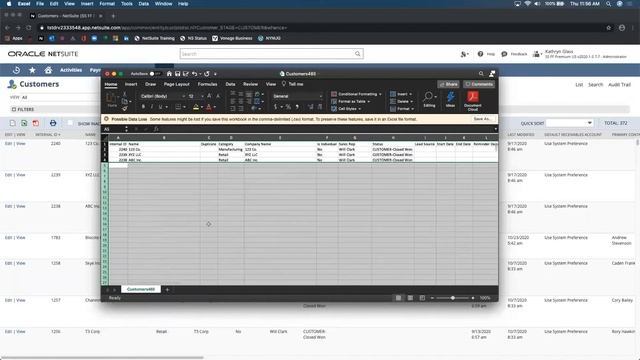
Task: Open the Font name Calibri dropdown
Action: pyautogui.click(x=183, y=96)
